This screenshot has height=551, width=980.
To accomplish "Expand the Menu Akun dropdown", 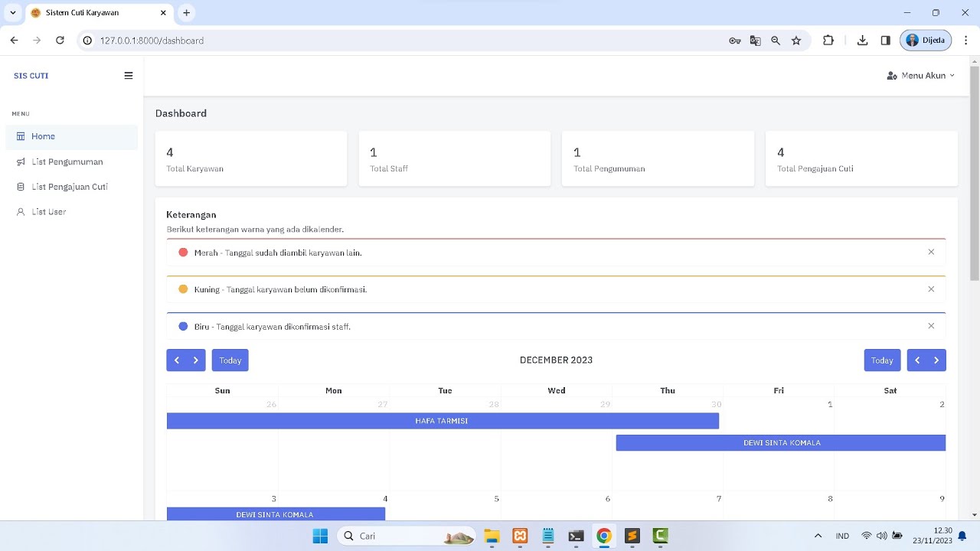I will [920, 76].
